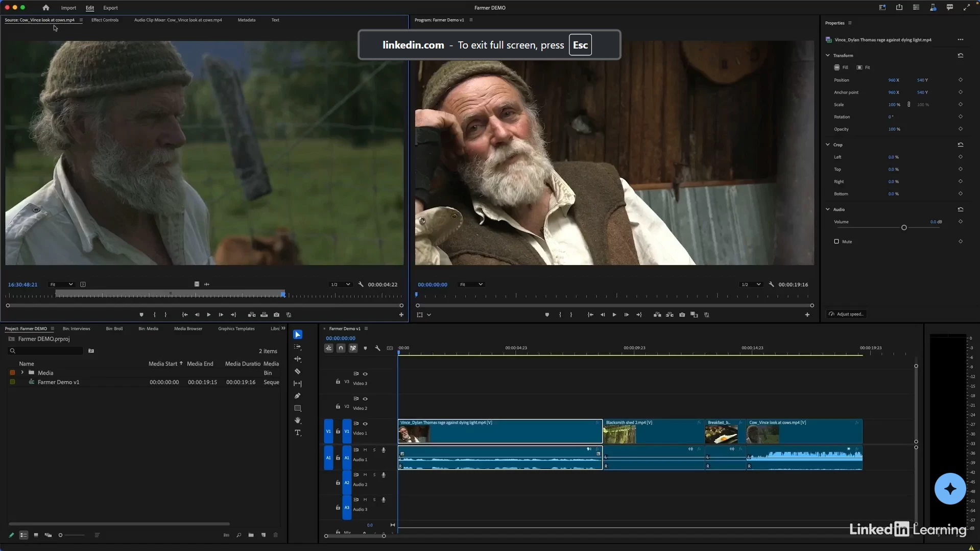The image size is (980, 551).
Task: Expand the Media bin folder
Action: click(x=22, y=373)
